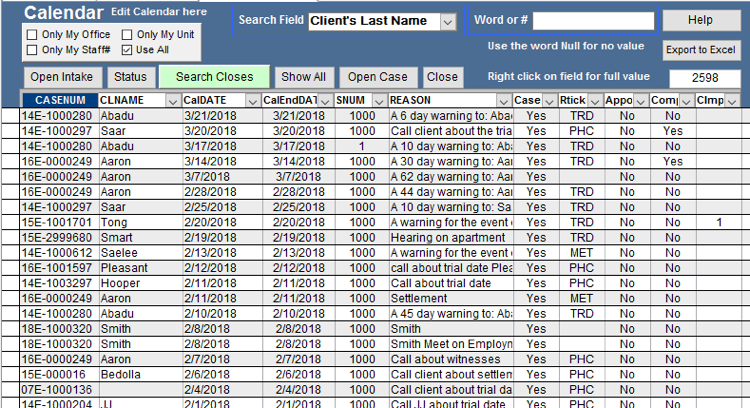The image size is (750, 408).
Task: Tick the Only My Staff# checkbox
Action: [x=31, y=49]
